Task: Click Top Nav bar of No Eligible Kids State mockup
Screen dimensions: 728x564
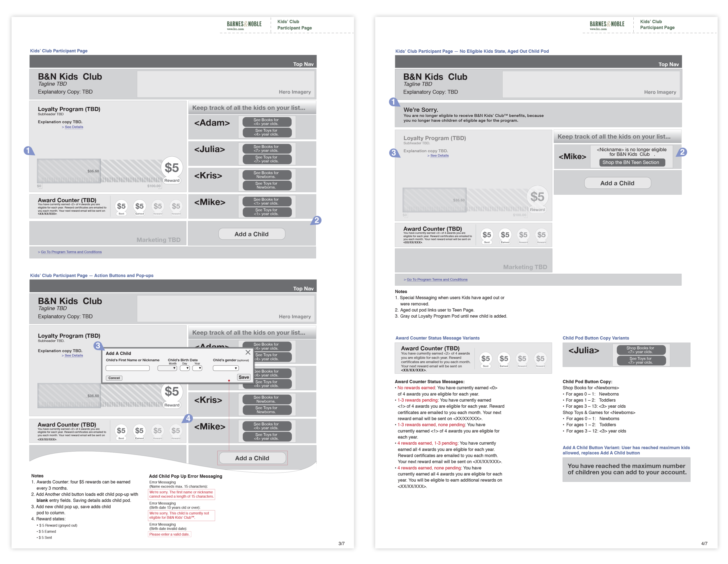Action: click(x=538, y=62)
